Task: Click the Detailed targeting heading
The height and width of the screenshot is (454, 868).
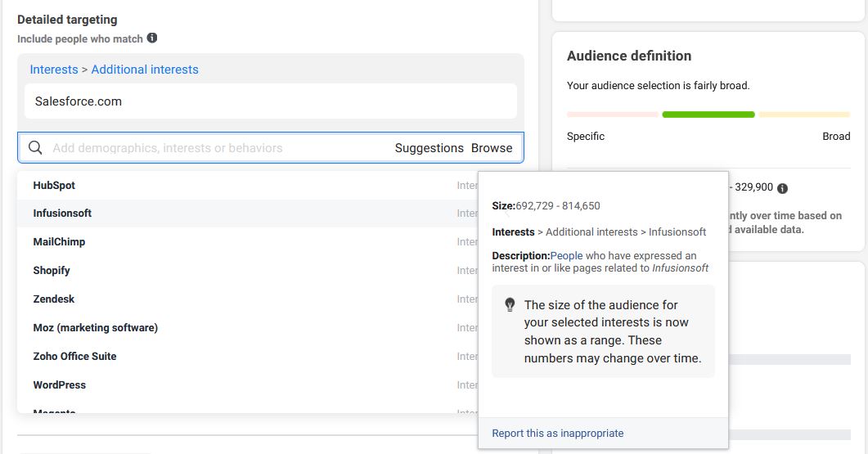Action: coord(67,20)
